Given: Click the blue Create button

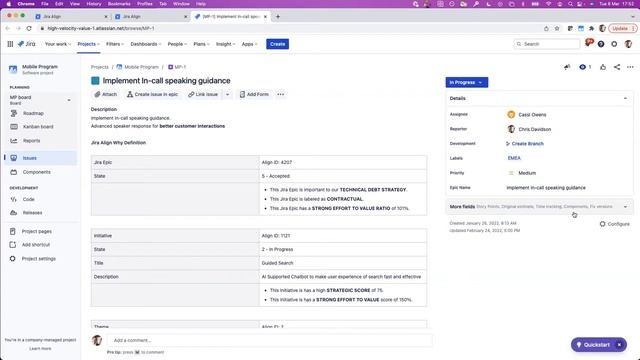Looking at the screenshot, I should tap(278, 44).
